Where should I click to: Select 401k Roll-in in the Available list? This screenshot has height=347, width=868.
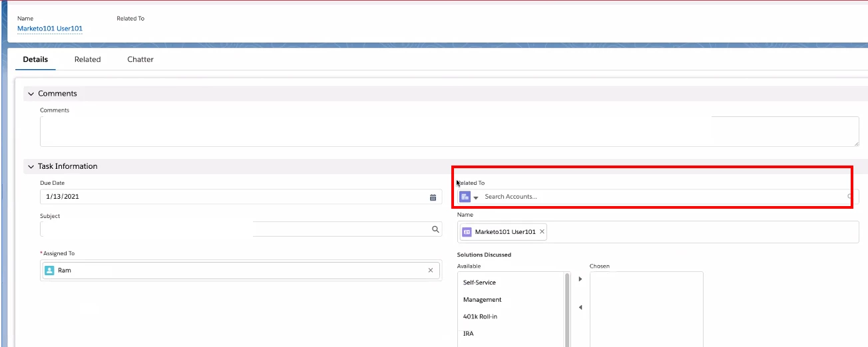[480, 316]
